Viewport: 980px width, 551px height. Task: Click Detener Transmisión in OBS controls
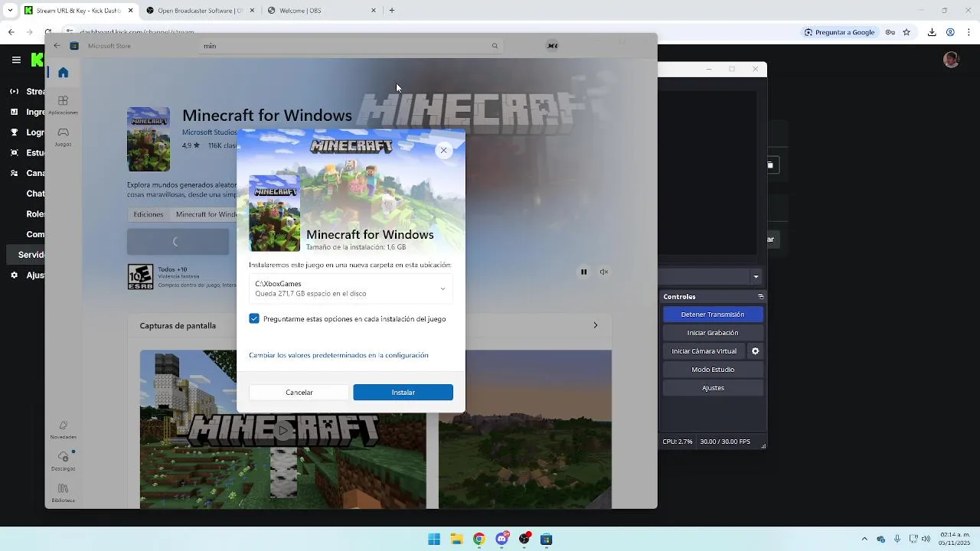pyautogui.click(x=713, y=315)
